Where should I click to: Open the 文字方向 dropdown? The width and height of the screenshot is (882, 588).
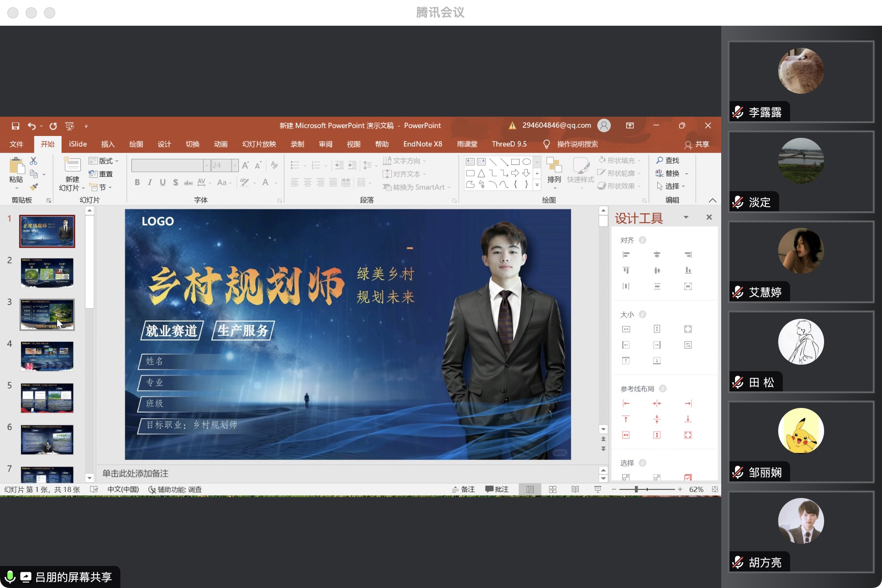[x=405, y=161]
